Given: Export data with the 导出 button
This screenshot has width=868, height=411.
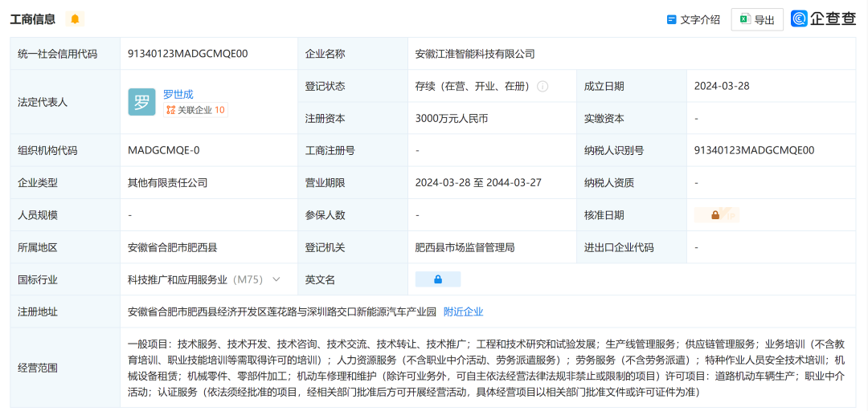Looking at the screenshot, I should pyautogui.click(x=756, y=19).
